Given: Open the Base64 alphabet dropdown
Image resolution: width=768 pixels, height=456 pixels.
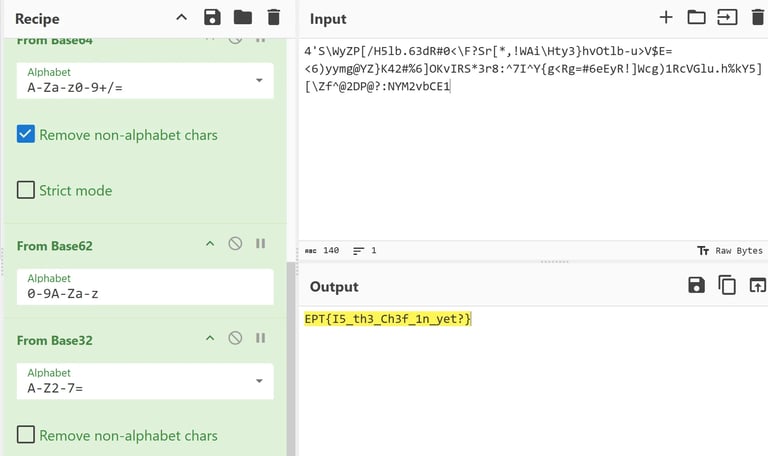Looking at the screenshot, I should tap(259, 80).
